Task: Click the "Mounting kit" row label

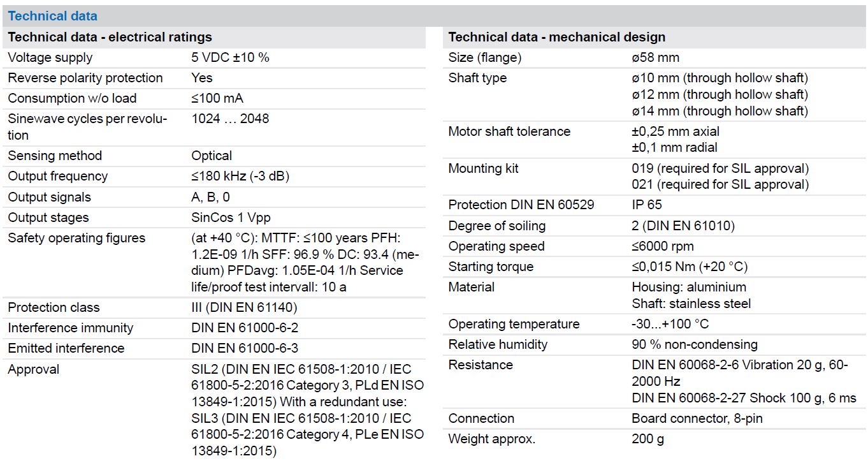Action: (x=483, y=168)
